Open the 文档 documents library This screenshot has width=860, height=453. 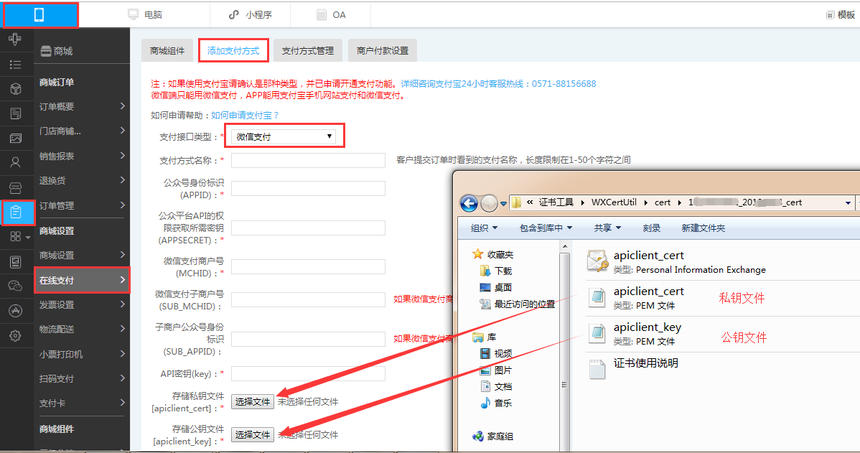coord(496,386)
